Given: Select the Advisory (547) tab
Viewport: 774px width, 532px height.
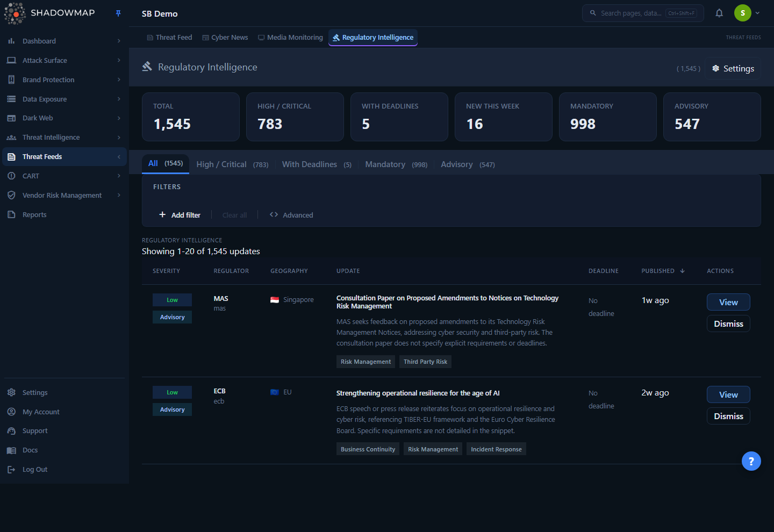Looking at the screenshot, I should click(468, 164).
